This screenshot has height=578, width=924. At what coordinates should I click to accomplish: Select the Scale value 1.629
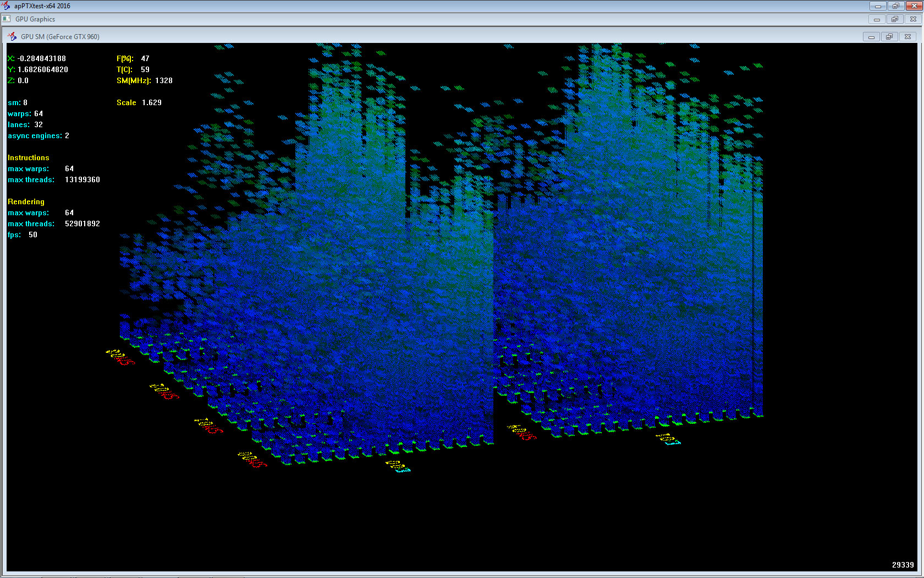151,102
